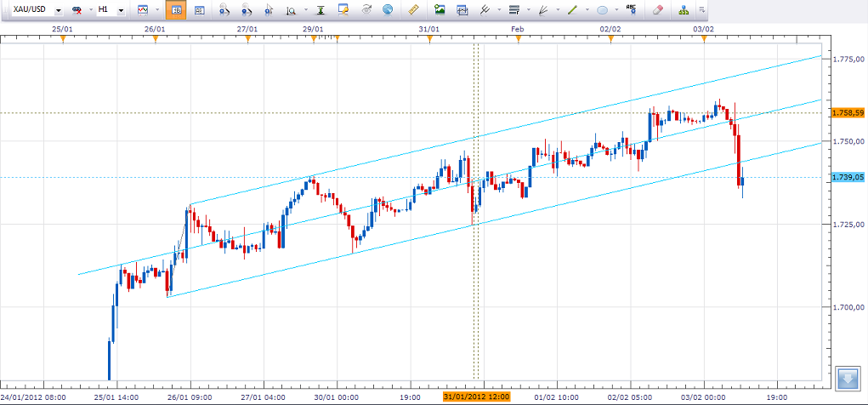The image size is (868, 405).
Task: Select the eraser tool
Action: (657, 10)
